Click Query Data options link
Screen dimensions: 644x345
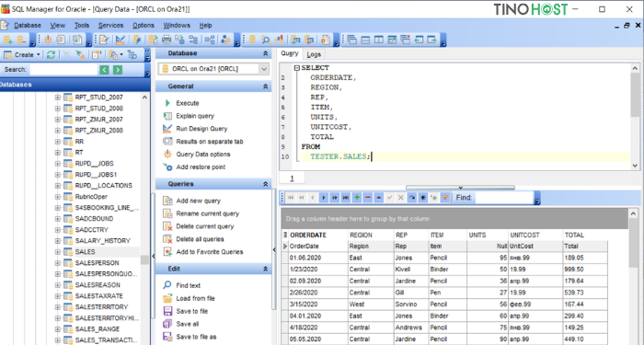point(203,154)
